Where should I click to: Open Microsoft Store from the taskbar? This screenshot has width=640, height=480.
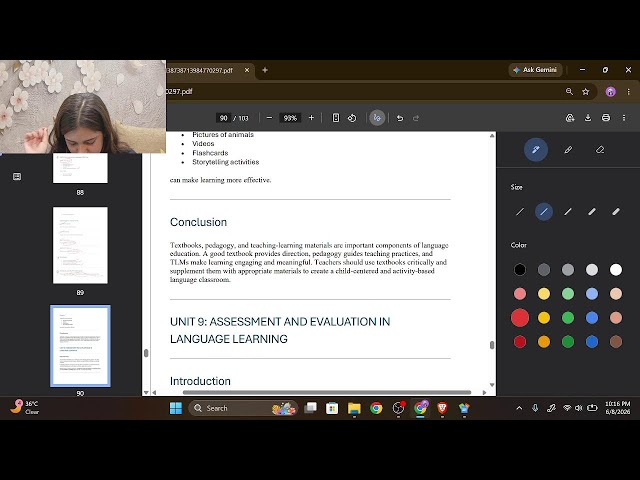tap(332, 408)
